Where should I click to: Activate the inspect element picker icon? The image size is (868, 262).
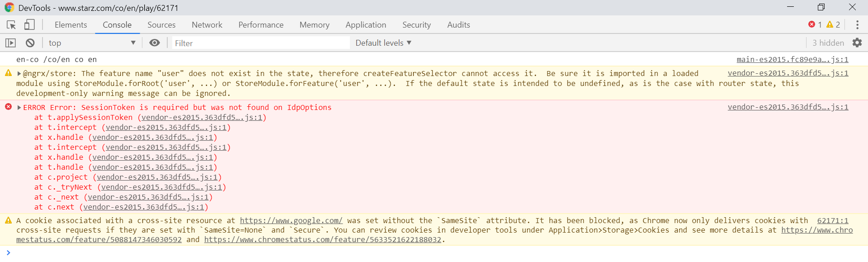pyautogui.click(x=11, y=25)
